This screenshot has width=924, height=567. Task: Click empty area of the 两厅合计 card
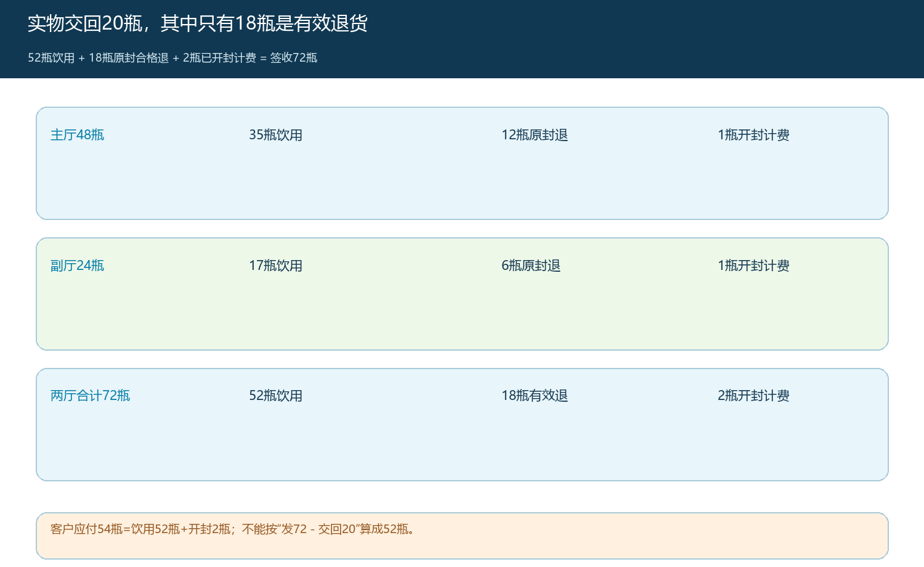click(x=462, y=445)
